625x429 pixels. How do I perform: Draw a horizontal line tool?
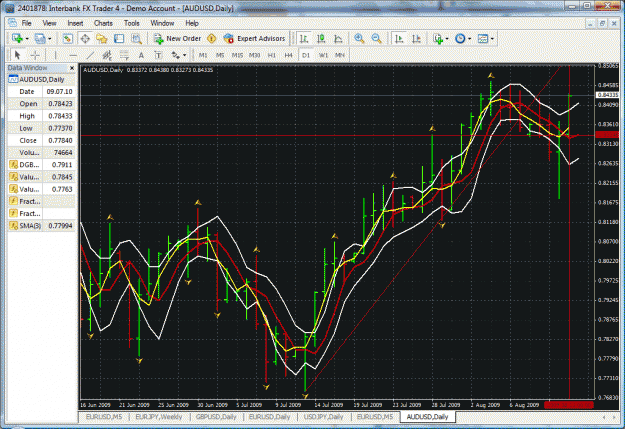pyautogui.click(x=73, y=55)
